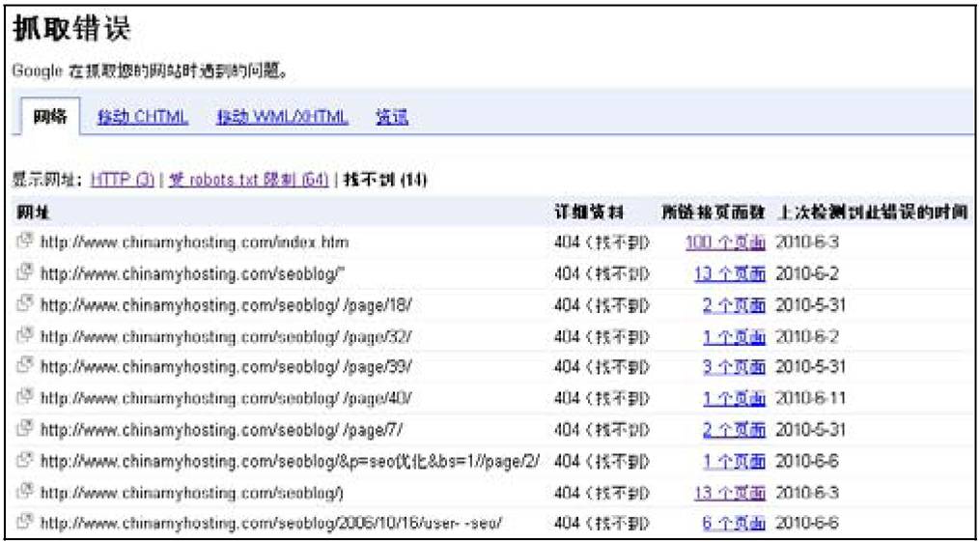Select URL ending in /page/32/
980x543 pixels.
tap(226, 336)
